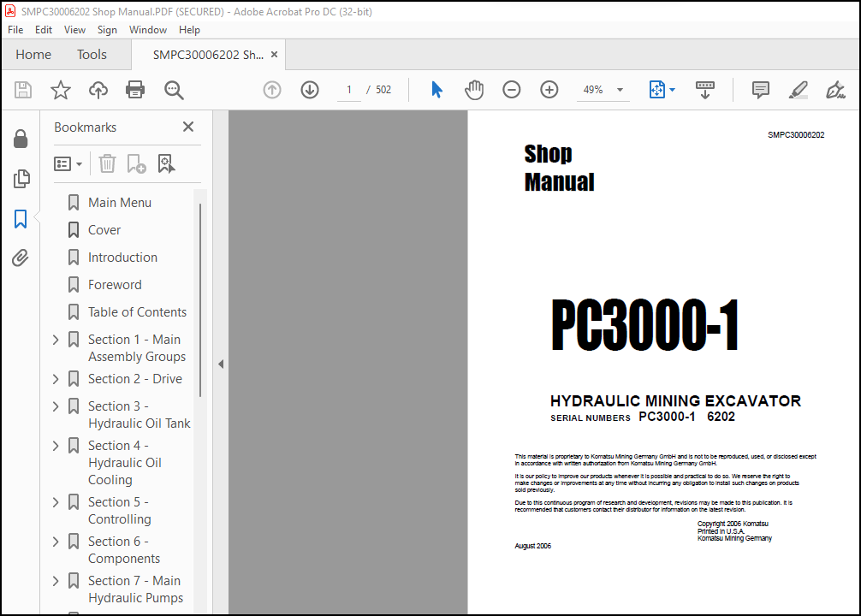The height and width of the screenshot is (616, 861).
Task: Open zoom level 49% dropdown
Action: pos(620,90)
